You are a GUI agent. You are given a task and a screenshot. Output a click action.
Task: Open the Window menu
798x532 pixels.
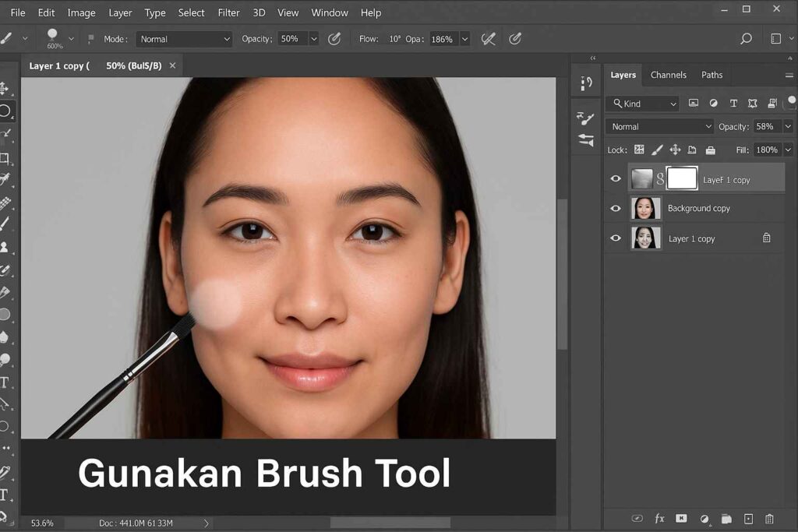point(330,12)
